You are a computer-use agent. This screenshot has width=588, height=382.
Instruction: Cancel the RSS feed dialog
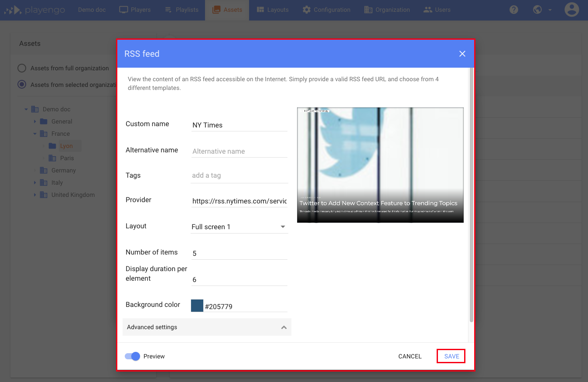click(410, 356)
